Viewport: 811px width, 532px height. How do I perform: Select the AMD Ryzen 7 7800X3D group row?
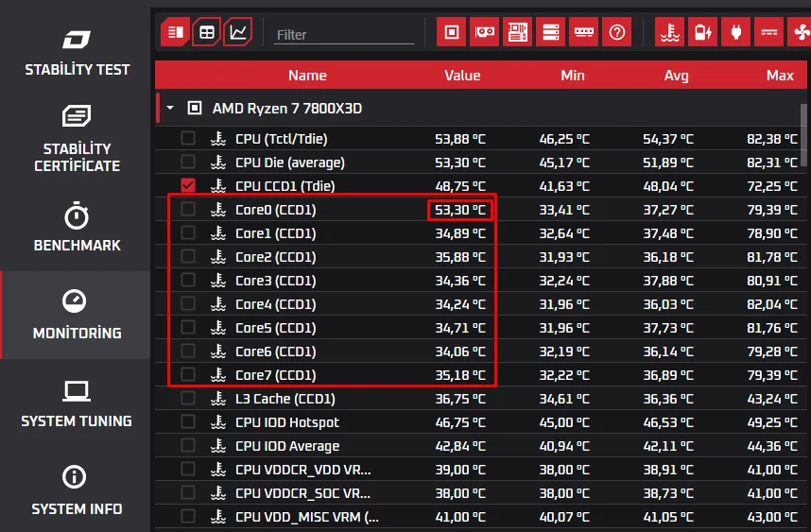click(481, 109)
